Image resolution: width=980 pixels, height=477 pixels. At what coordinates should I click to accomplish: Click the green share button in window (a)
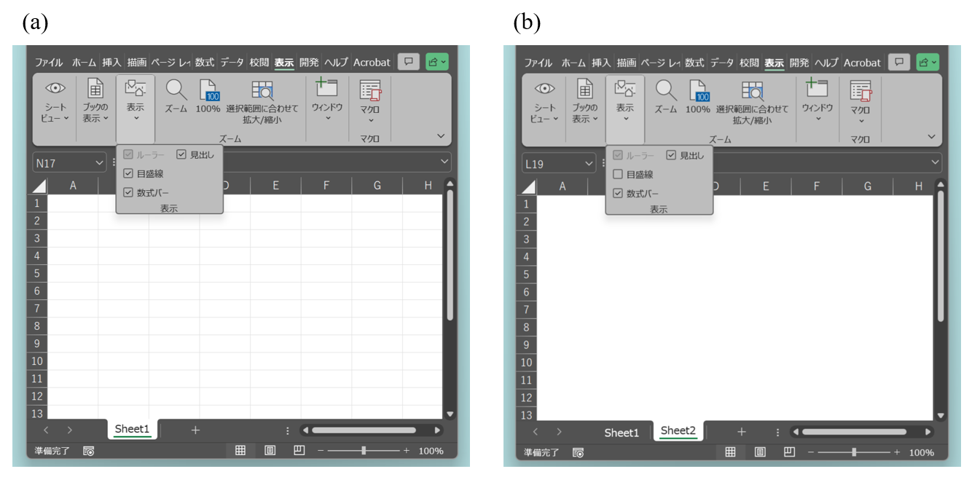437,62
